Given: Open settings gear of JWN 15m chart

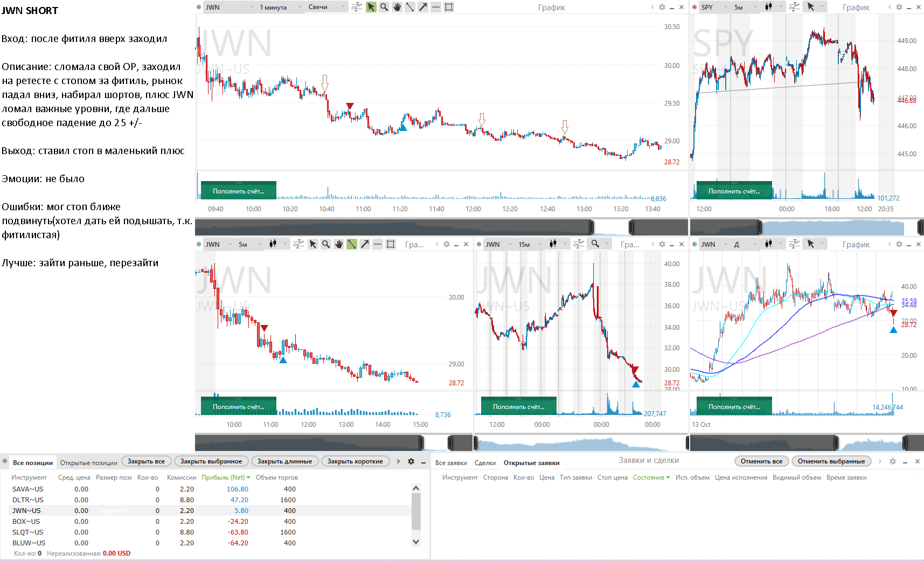Looking at the screenshot, I should coord(662,244).
